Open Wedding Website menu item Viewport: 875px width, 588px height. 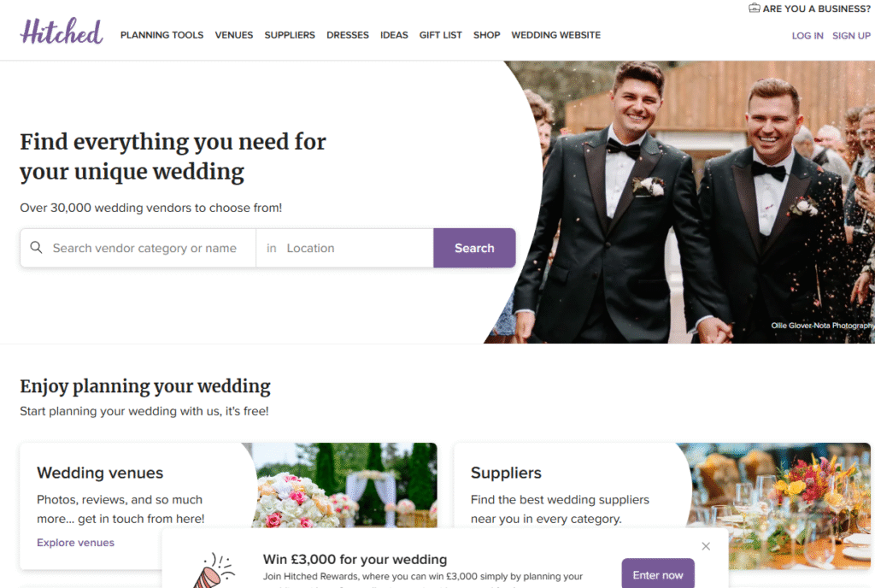point(555,35)
